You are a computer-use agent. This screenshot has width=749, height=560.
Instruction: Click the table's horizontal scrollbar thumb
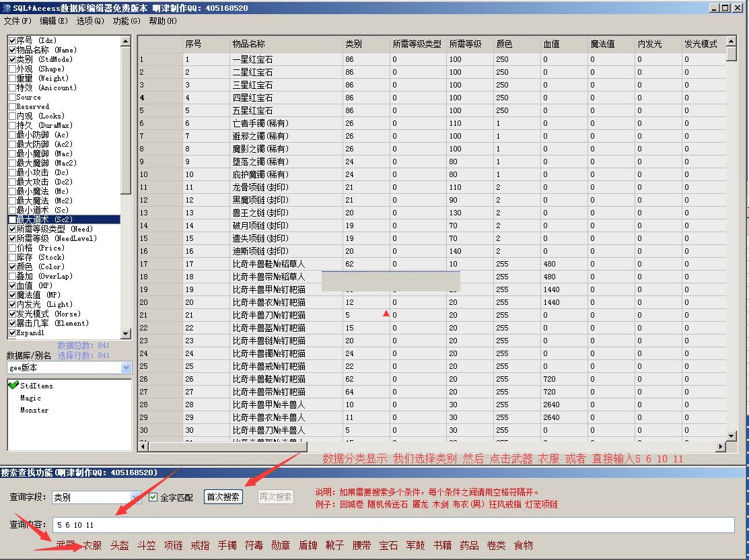point(227,446)
